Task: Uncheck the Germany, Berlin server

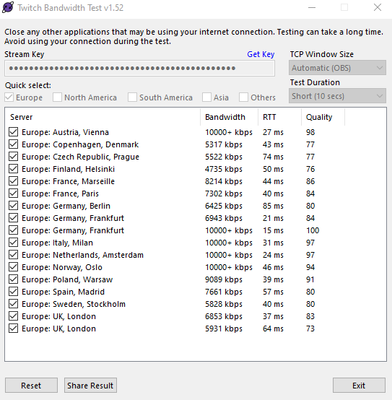Action: tap(13, 206)
